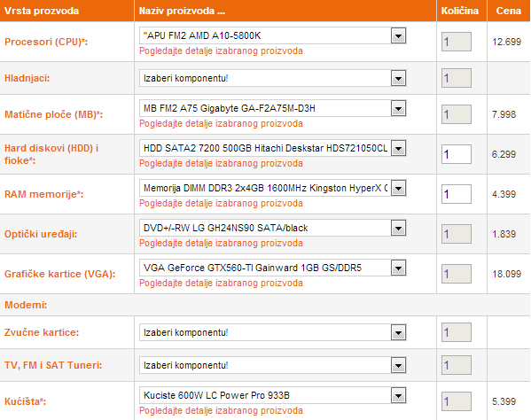Click the 'Kućišta*:' row label
Screen dimensions: 531x420
[x=25, y=401]
